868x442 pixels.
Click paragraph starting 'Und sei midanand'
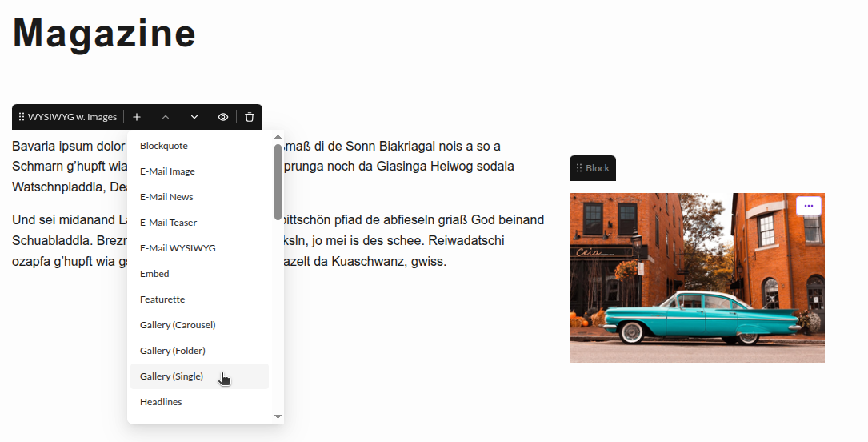click(x=278, y=240)
